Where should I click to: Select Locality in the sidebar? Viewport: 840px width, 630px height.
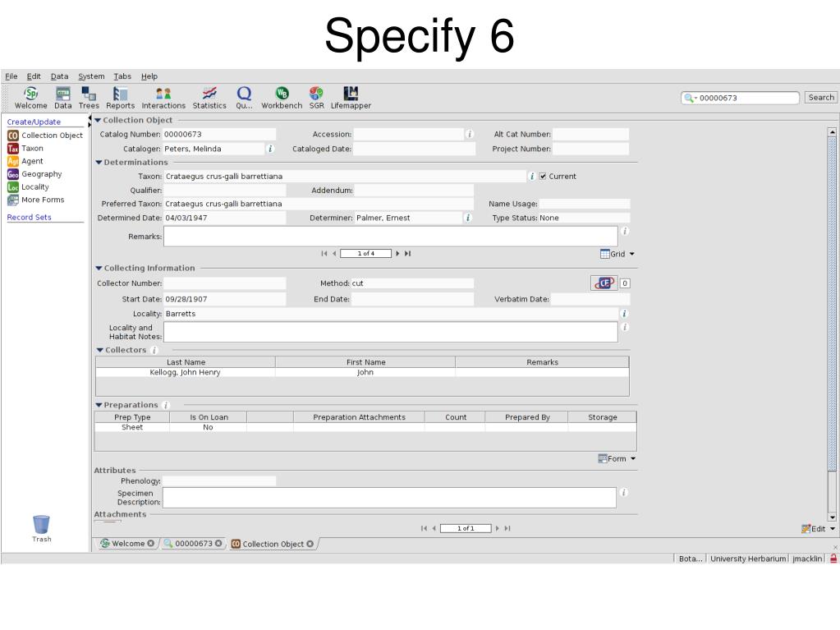pos(28,187)
